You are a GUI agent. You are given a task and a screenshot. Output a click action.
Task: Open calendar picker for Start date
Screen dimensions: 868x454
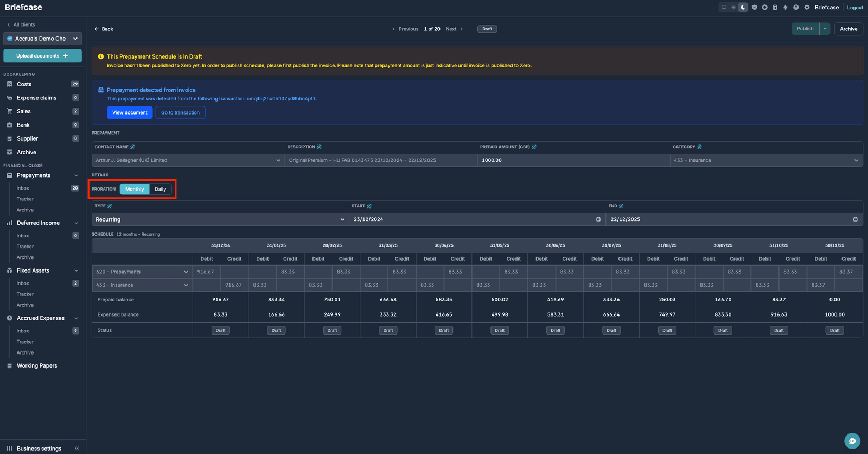pos(598,219)
